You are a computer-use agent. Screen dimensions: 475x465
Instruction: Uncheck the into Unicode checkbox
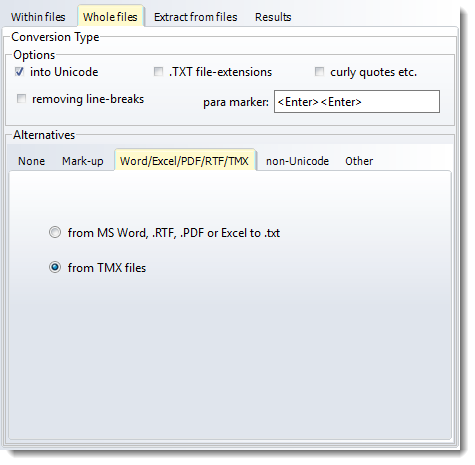click(x=19, y=72)
